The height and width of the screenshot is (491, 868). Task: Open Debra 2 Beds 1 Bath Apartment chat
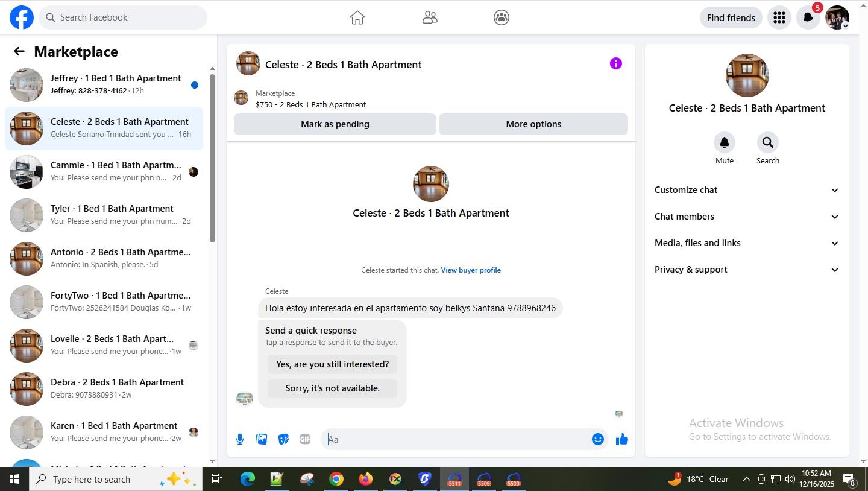point(104,389)
